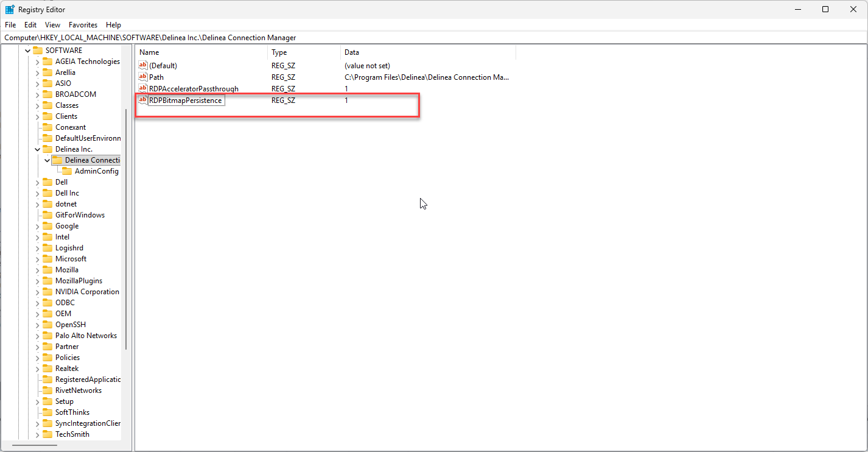Viewport: 868px width, 452px height.
Task: Open the Edit menu
Action: pos(30,25)
